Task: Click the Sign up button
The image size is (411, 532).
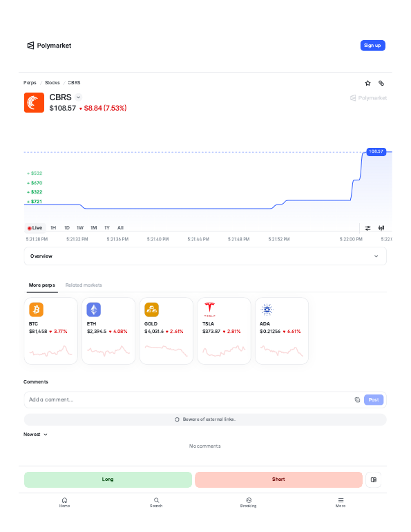Action: click(x=372, y=46)
